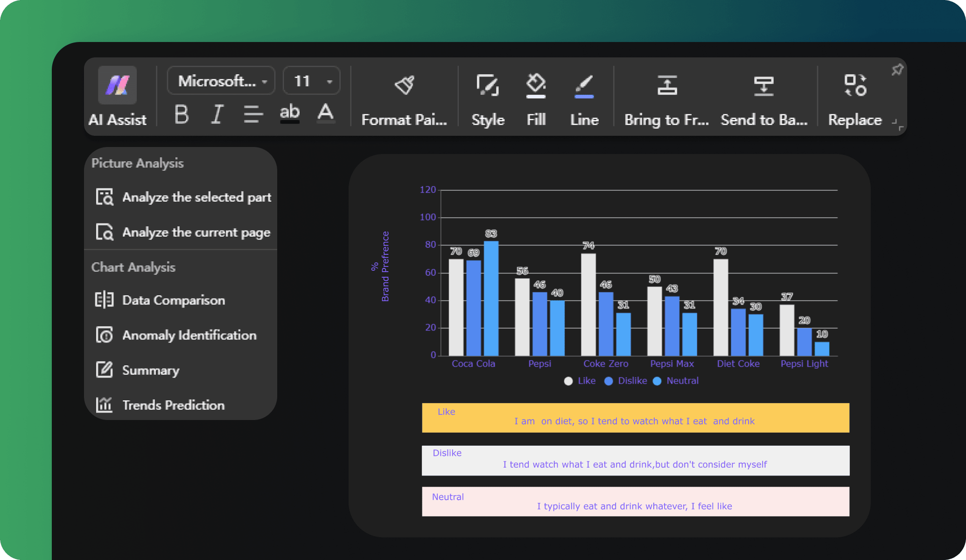Select Summary in Chart Analysis
Image resolution: width=966 pixels, height=560 pixels.
[x=137, y=370]
